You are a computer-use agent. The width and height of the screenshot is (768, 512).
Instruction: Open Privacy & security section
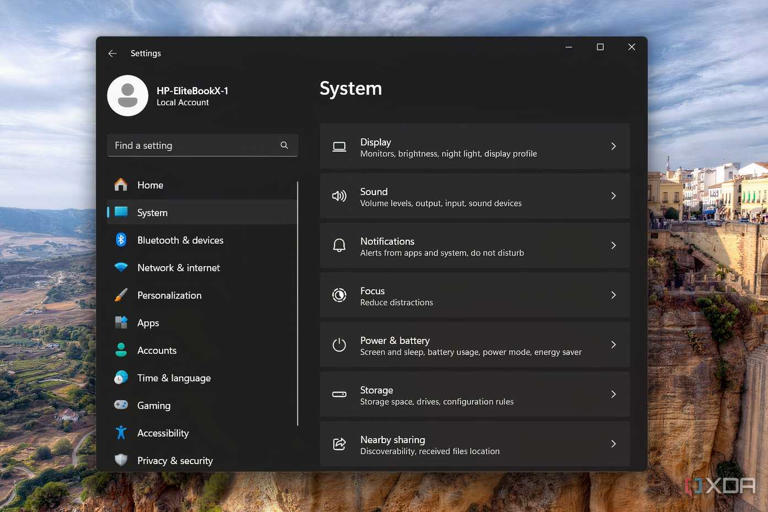coord(201,460)
